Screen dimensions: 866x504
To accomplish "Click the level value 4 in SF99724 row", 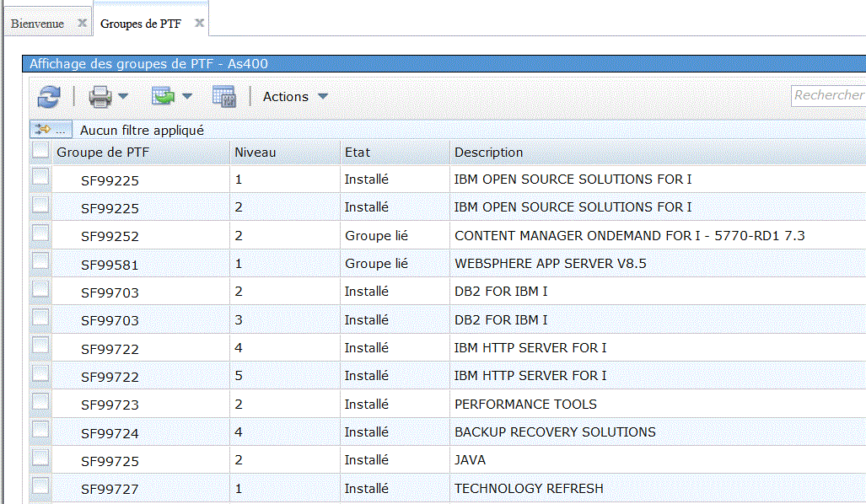I will point(239,432).
